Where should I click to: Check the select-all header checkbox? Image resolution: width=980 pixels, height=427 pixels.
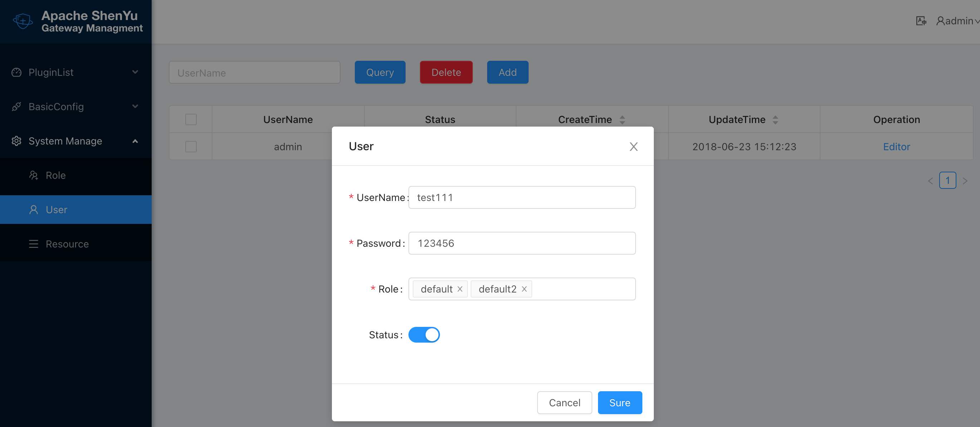click(x=191, y=119)
